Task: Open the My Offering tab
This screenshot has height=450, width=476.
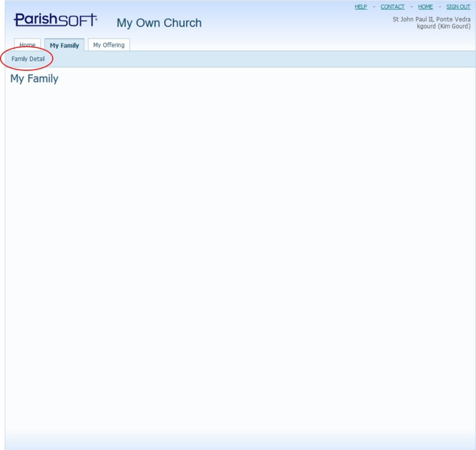Action: [108, 45]
